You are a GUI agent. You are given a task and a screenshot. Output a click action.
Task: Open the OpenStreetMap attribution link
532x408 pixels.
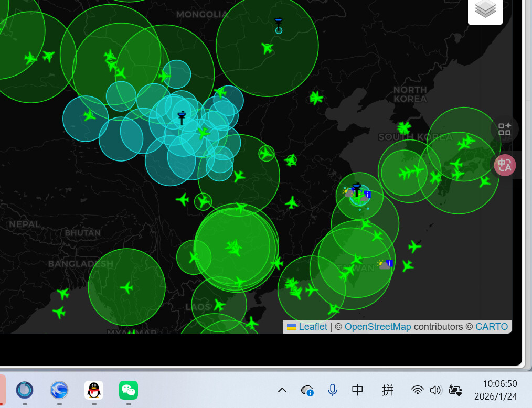click(377, 327)
